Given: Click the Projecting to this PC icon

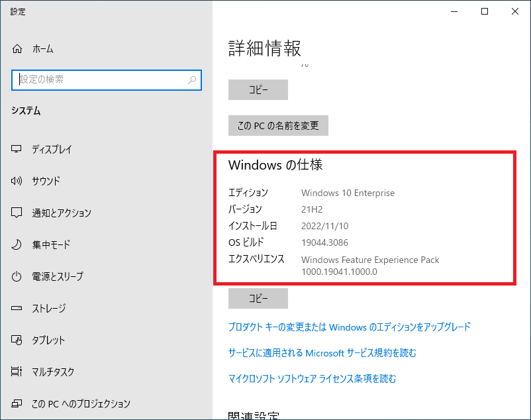Looking at the screenshot, I should click(x=17, y=403).
